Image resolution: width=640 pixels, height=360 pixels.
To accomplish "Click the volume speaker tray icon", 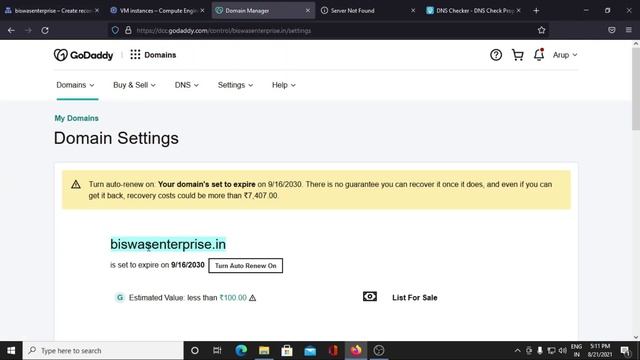I will [562, 351].
